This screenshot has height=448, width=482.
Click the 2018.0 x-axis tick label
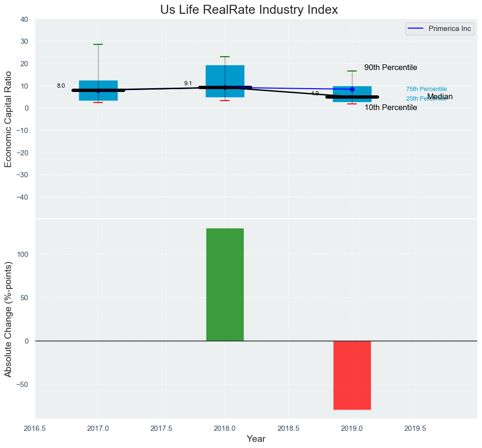[x=225, y=428]
